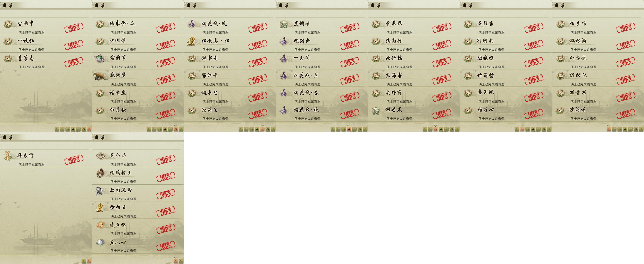644x264 pixels.
Task: Go to page 6 in the 尘网中 catalog panel
Action: (x=84, y=129)
